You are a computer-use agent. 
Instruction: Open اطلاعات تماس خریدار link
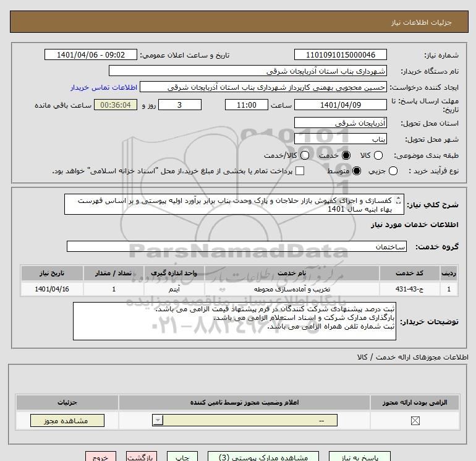click(104, 87)
